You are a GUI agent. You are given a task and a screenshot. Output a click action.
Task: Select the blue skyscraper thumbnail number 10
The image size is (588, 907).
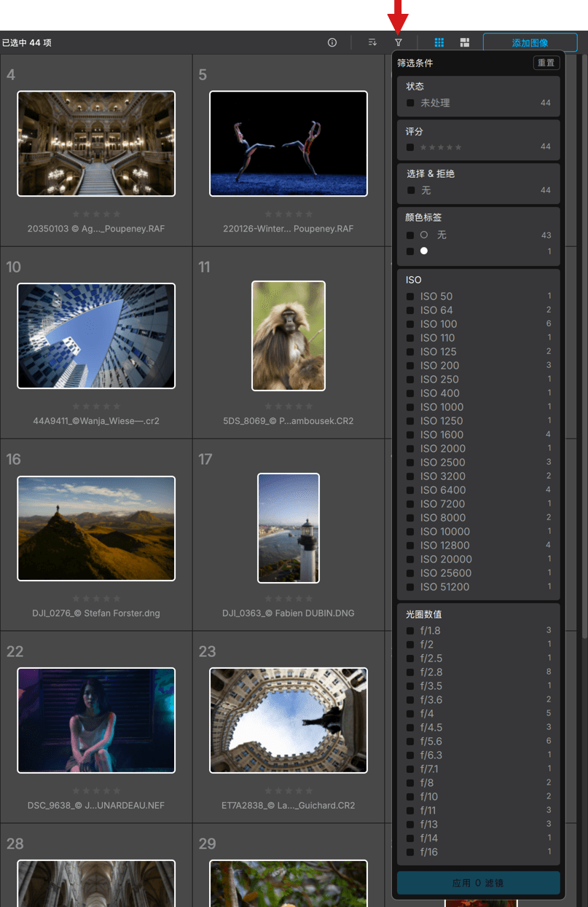click(96, 336)
